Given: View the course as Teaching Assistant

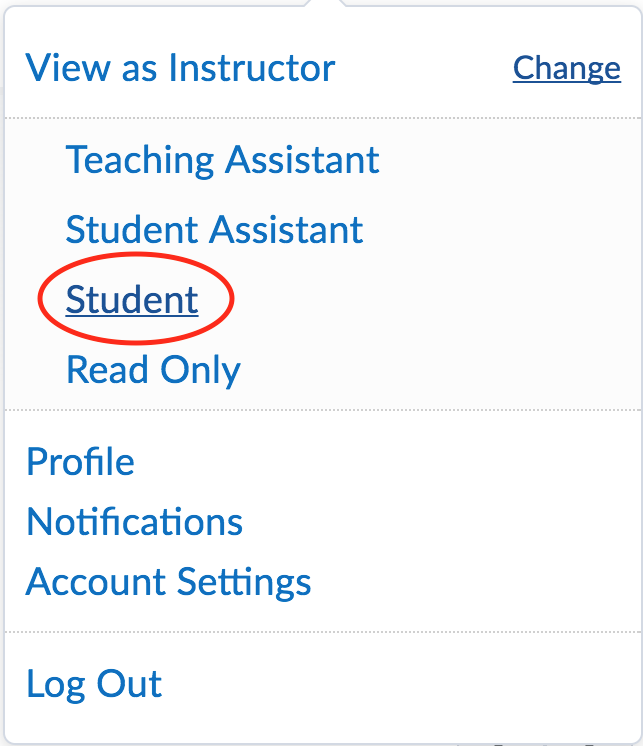Looking at the screenshot, I should [222, 160].
